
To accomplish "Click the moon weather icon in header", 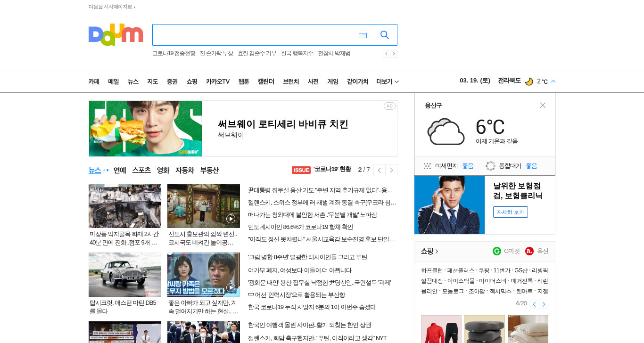I will (x=529, y=82).
